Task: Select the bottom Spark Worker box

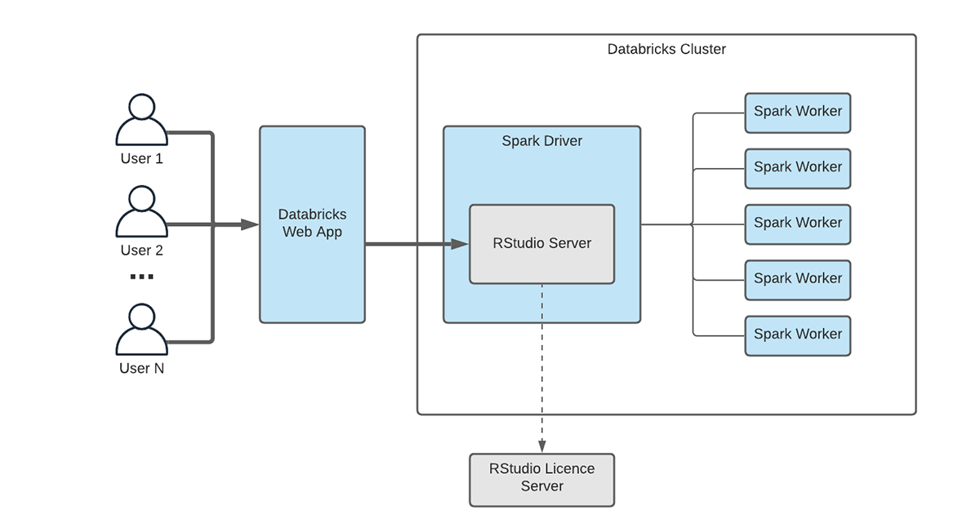Action: [798, 335]
